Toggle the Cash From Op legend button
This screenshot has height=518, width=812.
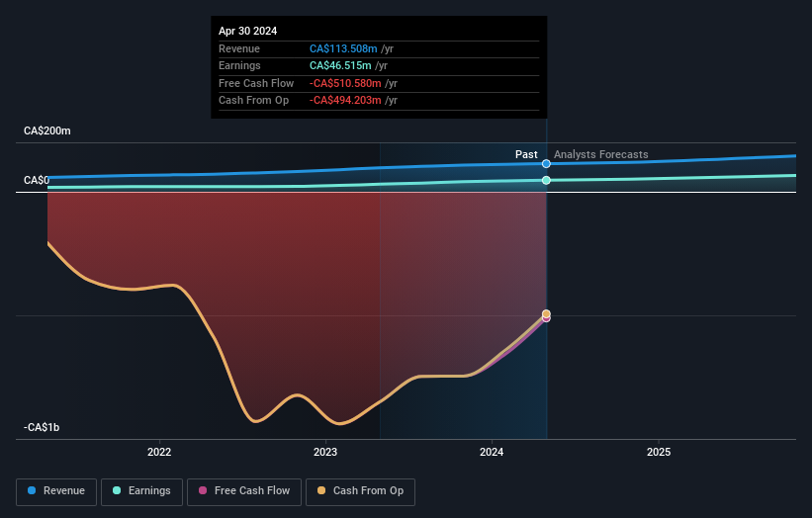point(360,491)
